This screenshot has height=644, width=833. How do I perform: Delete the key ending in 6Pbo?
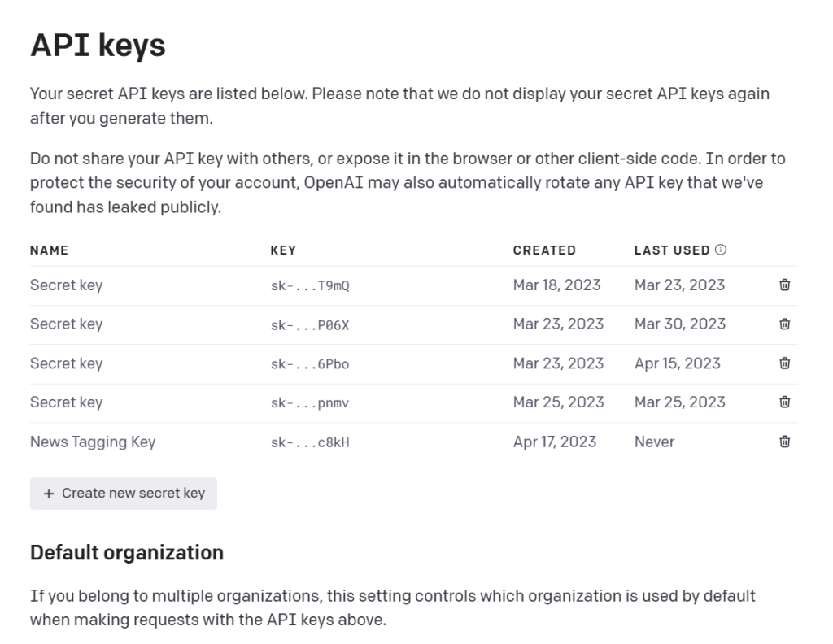tap(783, 363)
